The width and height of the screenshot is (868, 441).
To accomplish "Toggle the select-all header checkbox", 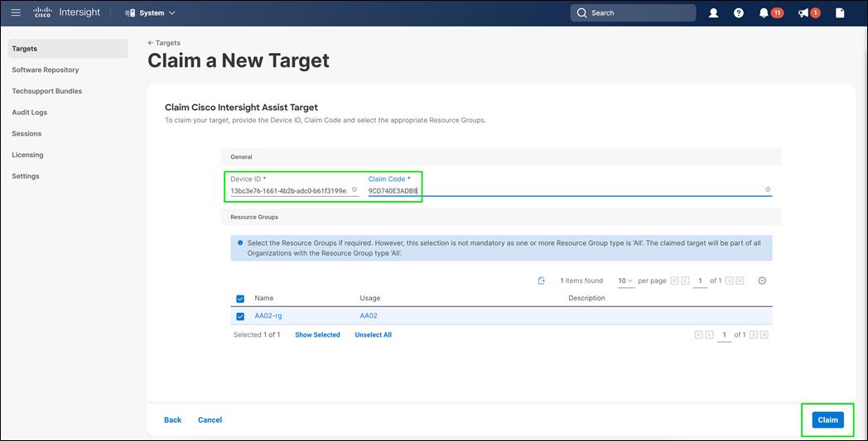I will click(x=240, y=299).
